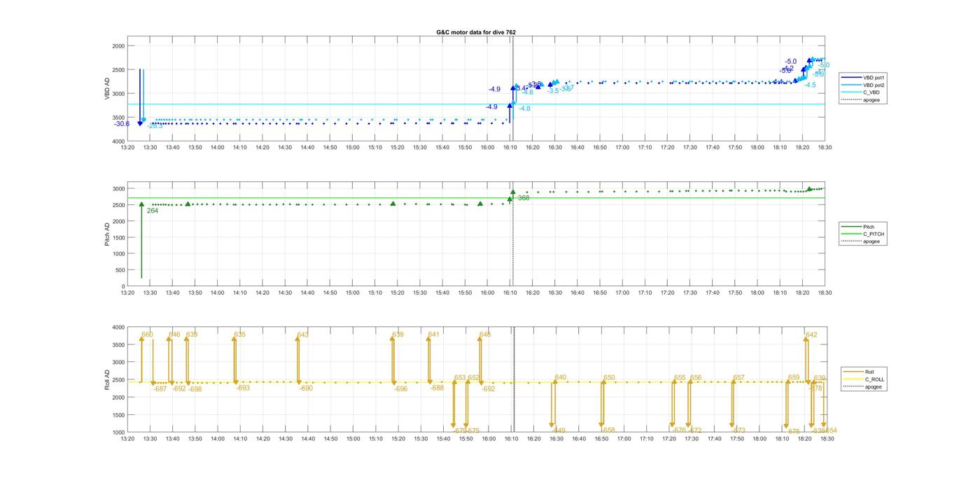Click the '500' tick on the Pitch axis

120,270
